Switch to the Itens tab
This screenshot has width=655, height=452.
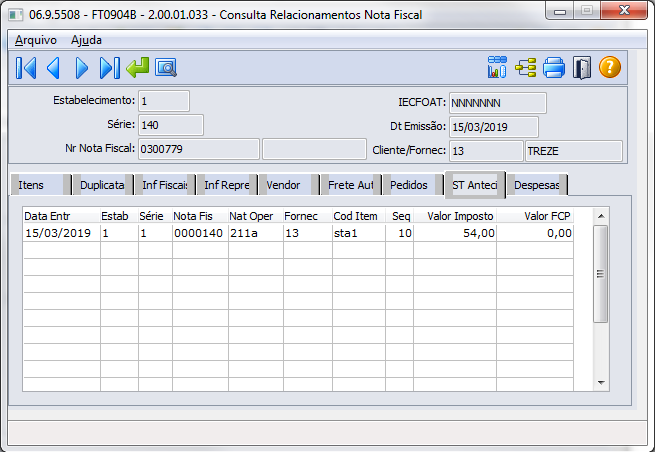41,185
